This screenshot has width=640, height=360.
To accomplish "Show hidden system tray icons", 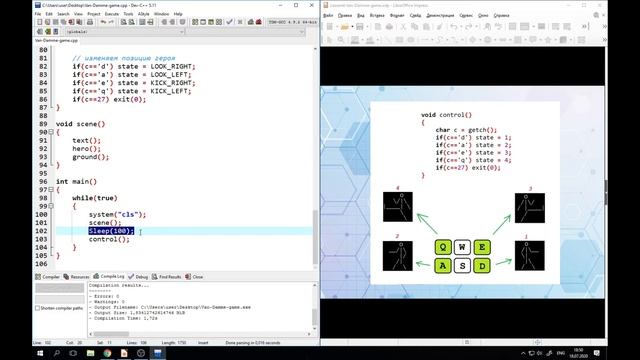I will coord(523,353).
